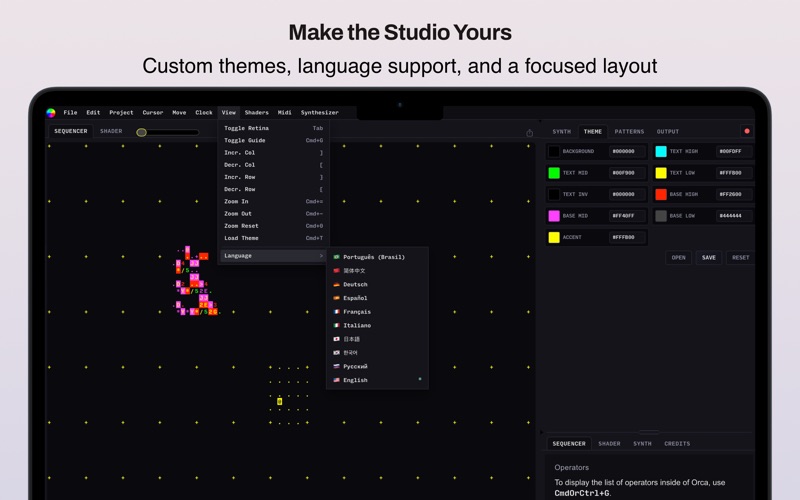
Task: Click the BASE HIGH red swatch
Action: tap(661, 194)
